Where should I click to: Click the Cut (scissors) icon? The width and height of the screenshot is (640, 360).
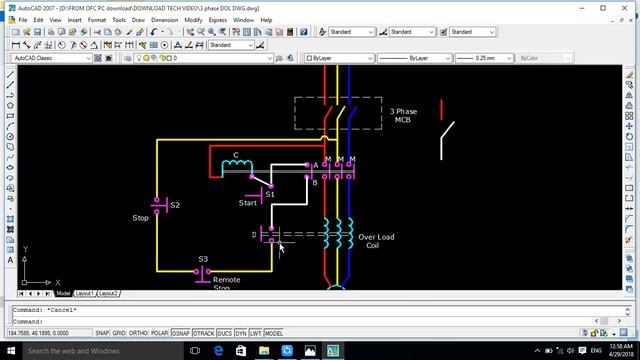tap(97, 32)
